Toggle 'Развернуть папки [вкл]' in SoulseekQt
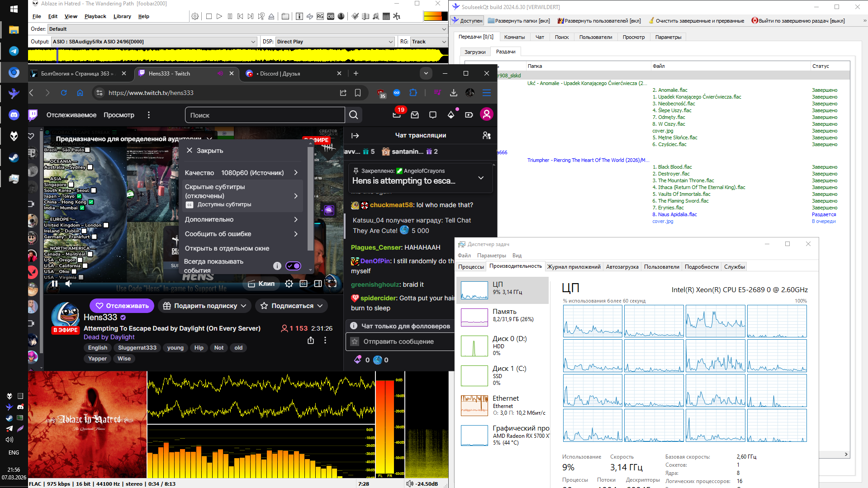This screenshot has width=868, height=488. click(519, 21)
